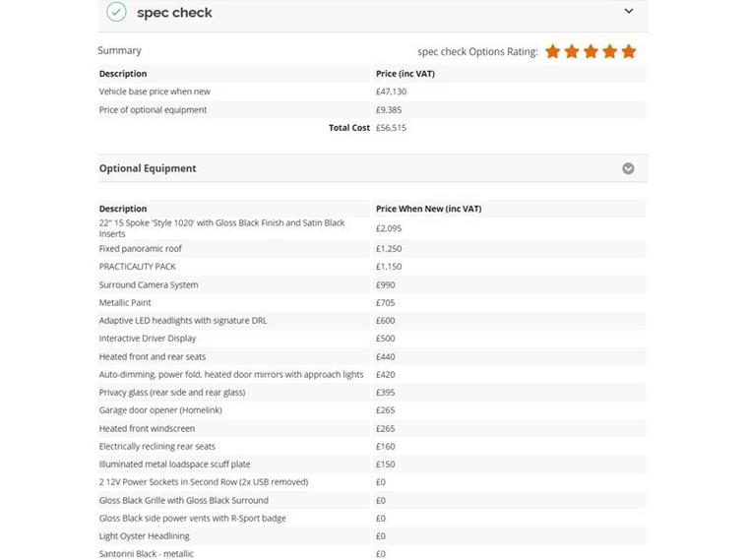Select the PRACTICALITY PACK row

click(138, 267)
